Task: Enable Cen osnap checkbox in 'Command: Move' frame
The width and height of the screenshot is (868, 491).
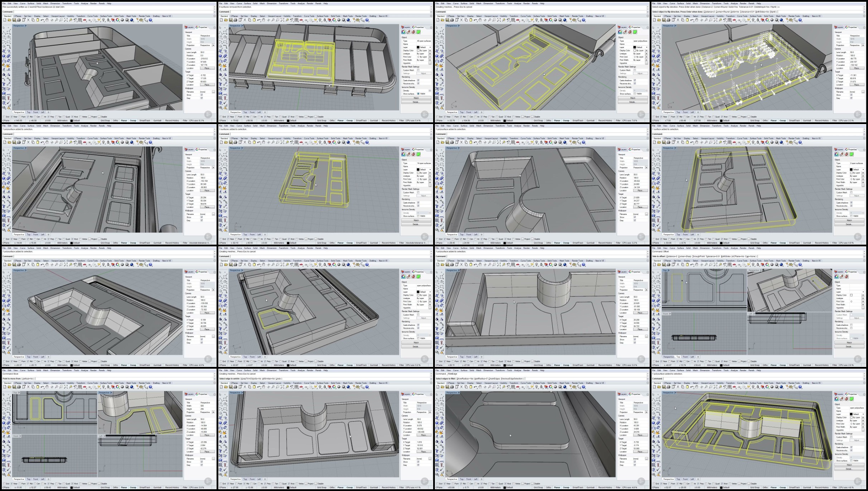Action: [35, 483]
